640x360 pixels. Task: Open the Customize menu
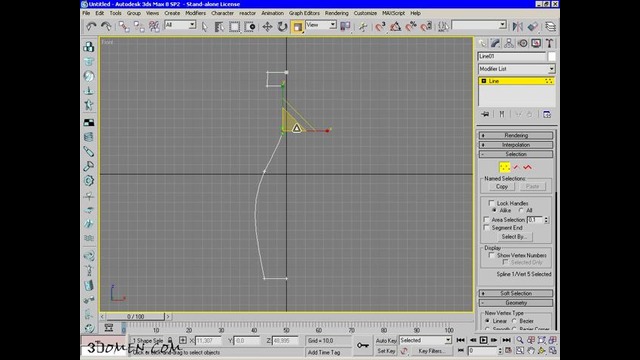[365, 13]
